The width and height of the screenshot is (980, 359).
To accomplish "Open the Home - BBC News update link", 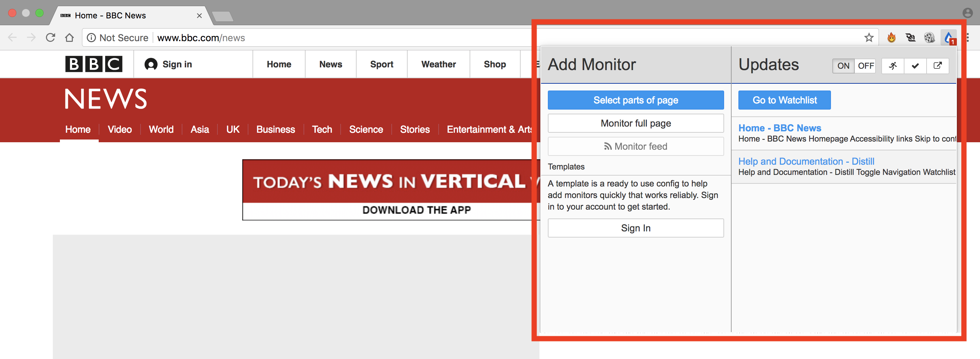I will coord(780,128).
